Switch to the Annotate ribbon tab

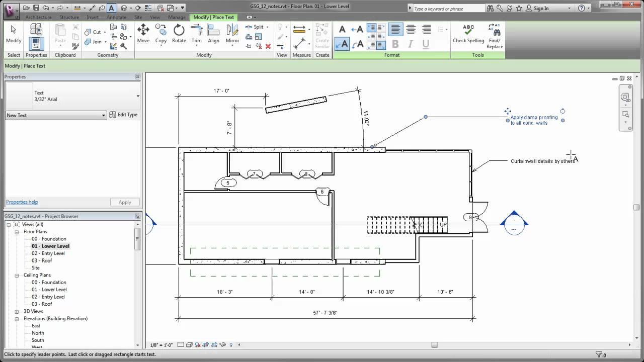[116, 17]
